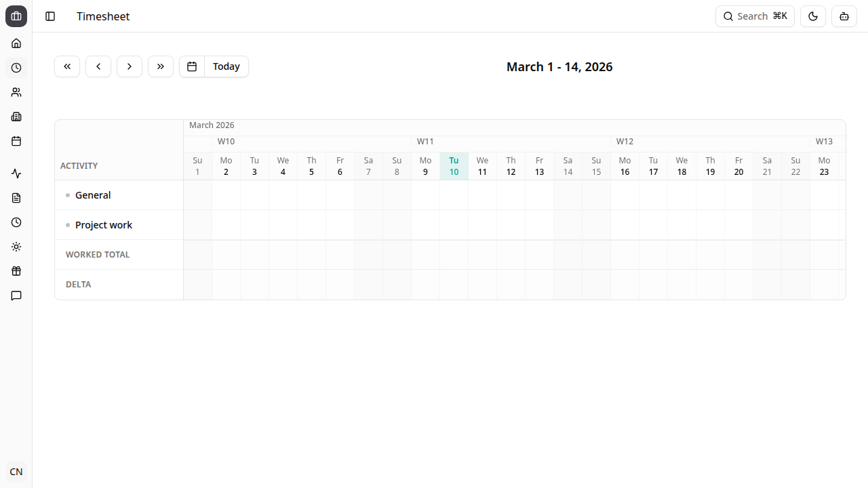Open the CN user avatar menu
This screenshot has width=868, height=488.
(x=16, y=471)
